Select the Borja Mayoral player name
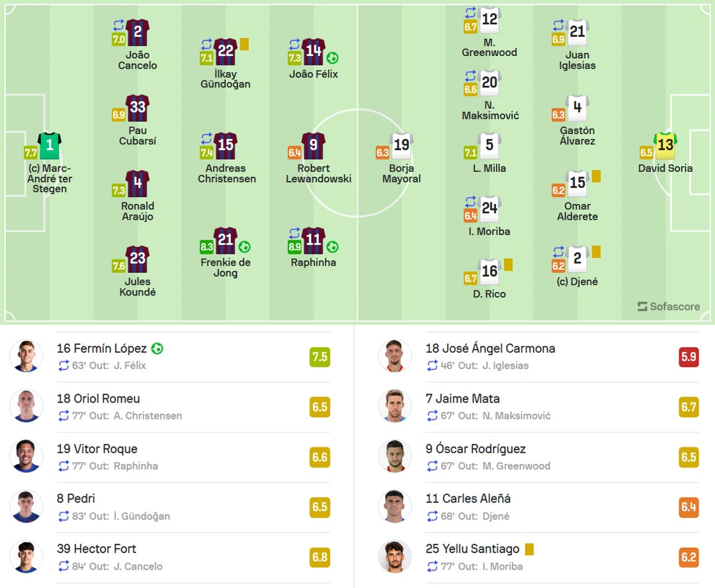Viewport: 715px width, 588px height. 402,173
